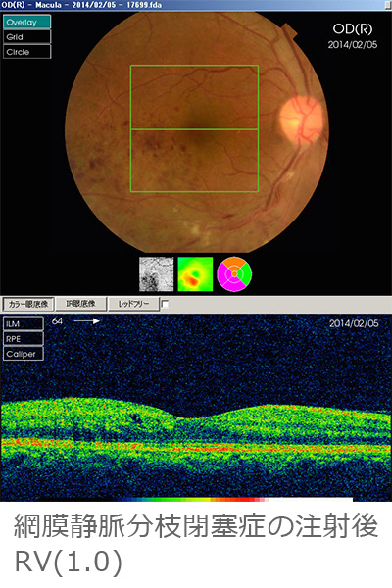The height and width of the screenshot is (588, 392).
Task: Click the optic disc in the fundus image
Action: tap(301, 118)
